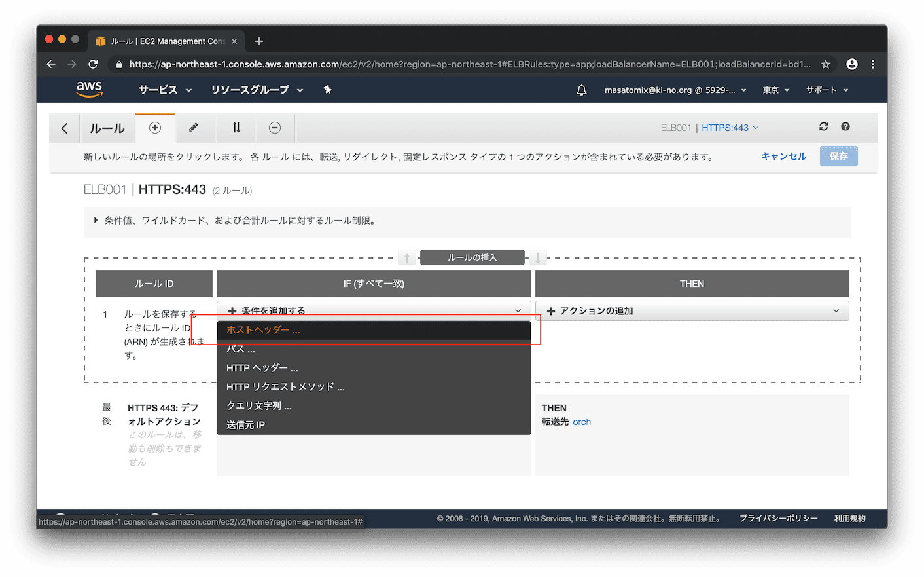Click the HTTPS 443: デフォルトアクション text
This screenshot has width=924, height=577.
tap(164, 415)
